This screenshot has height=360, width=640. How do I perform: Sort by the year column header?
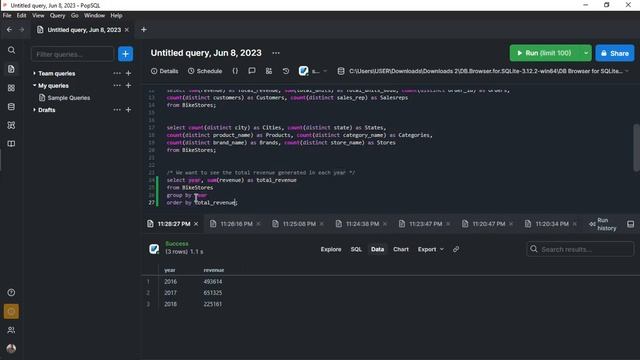tap(169, 270)
